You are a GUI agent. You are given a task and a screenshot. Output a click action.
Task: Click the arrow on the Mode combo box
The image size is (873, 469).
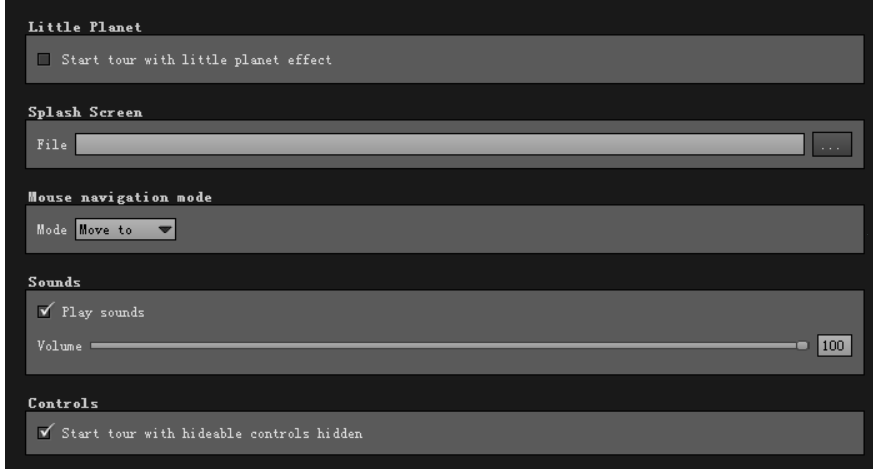coord(165,229)
